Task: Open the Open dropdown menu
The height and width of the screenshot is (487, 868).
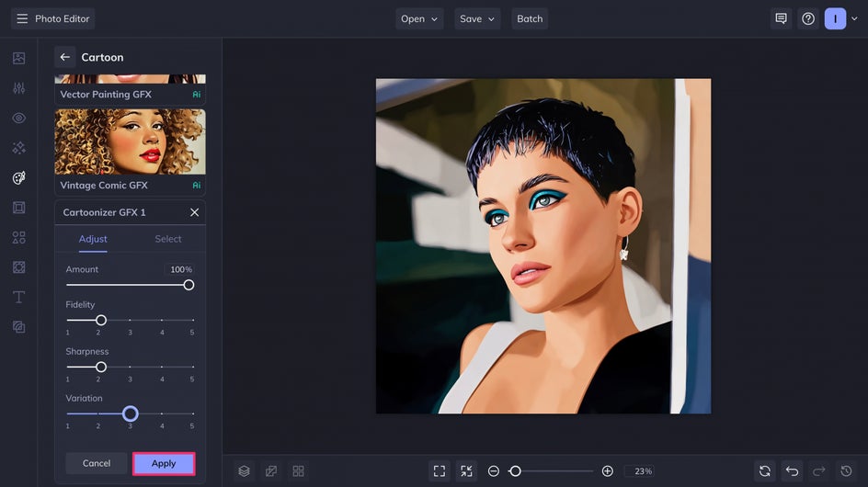Action: [x=419, y=18]
